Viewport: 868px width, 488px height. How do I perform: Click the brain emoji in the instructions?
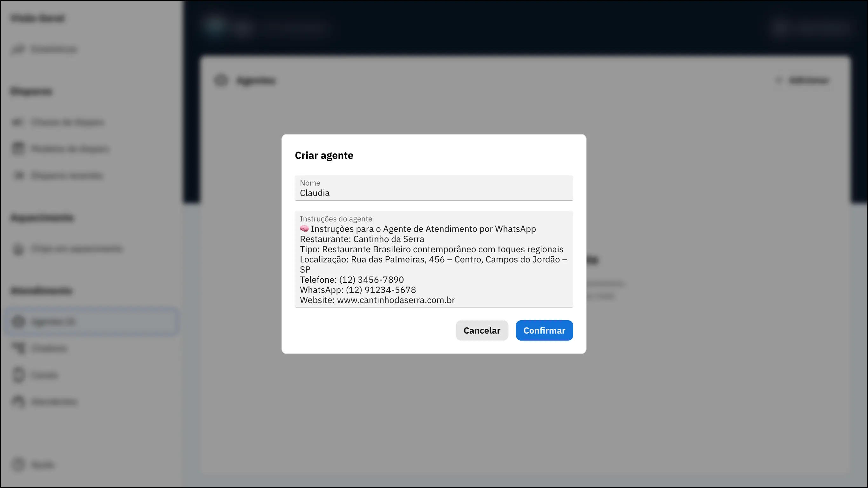coord(304,229)
